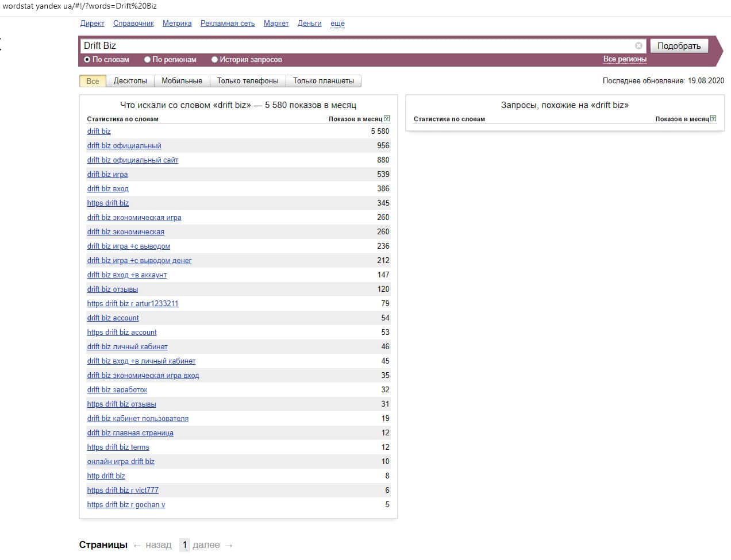Viewport: 731px width, 560px height.
Task: Click help icon in similar queries panel header
Action: 713,119
